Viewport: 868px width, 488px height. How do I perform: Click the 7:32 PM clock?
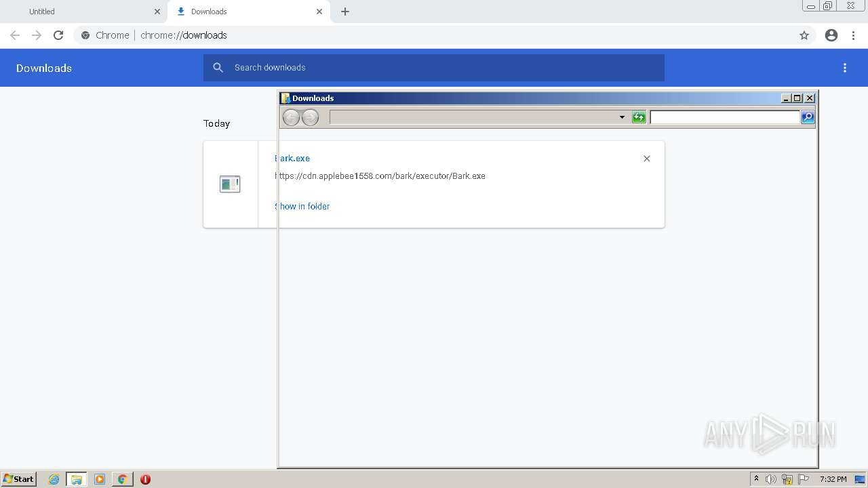[833, 479]
